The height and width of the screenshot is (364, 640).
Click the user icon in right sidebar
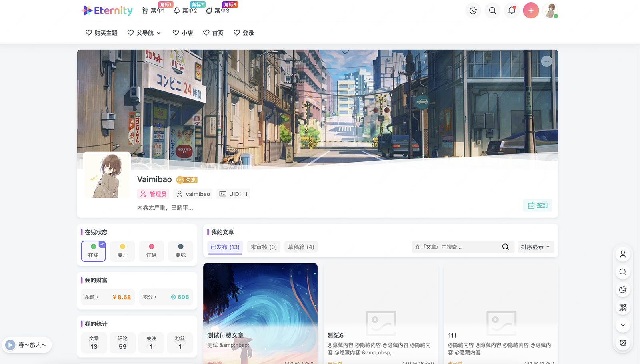click(623, 254)
